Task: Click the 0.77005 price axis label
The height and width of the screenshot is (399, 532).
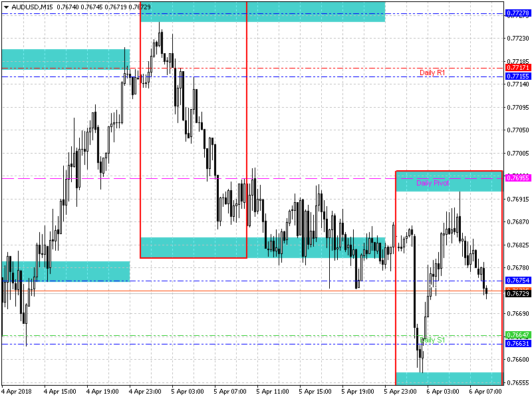Action: coord(517,153)
